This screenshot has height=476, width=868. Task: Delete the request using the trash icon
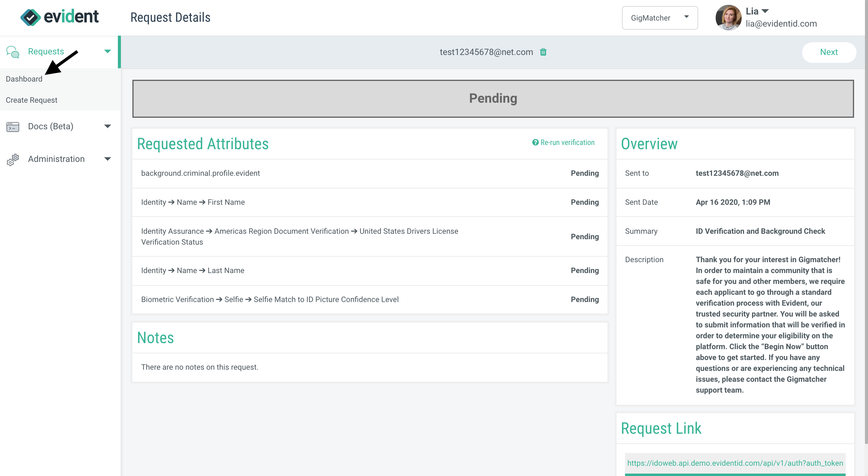[x=543, y=52]
